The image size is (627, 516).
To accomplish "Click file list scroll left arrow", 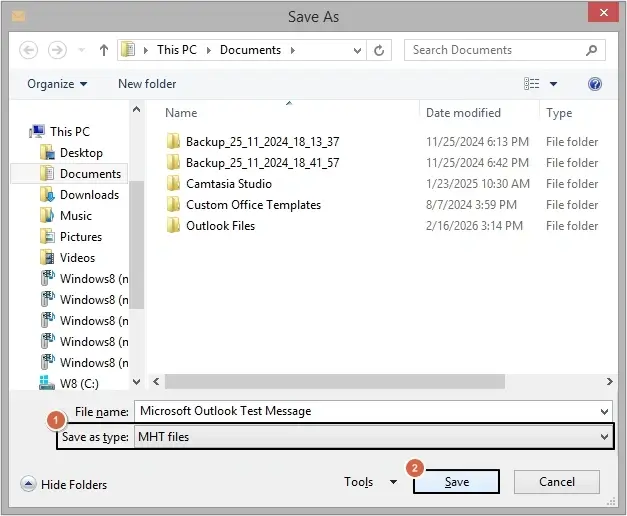I will [156, 382].
